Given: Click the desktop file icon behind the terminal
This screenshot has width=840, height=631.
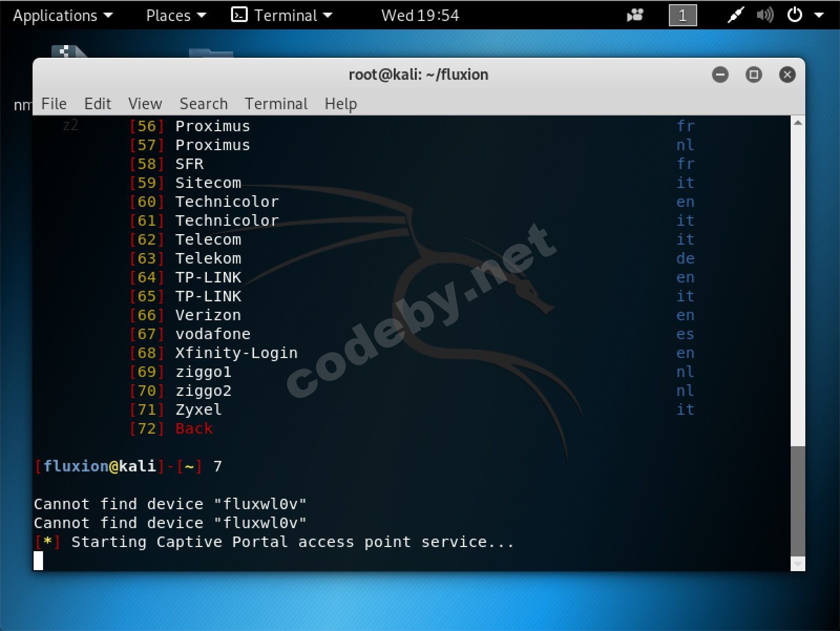Looking at the screenshot, I should [69, 51].
